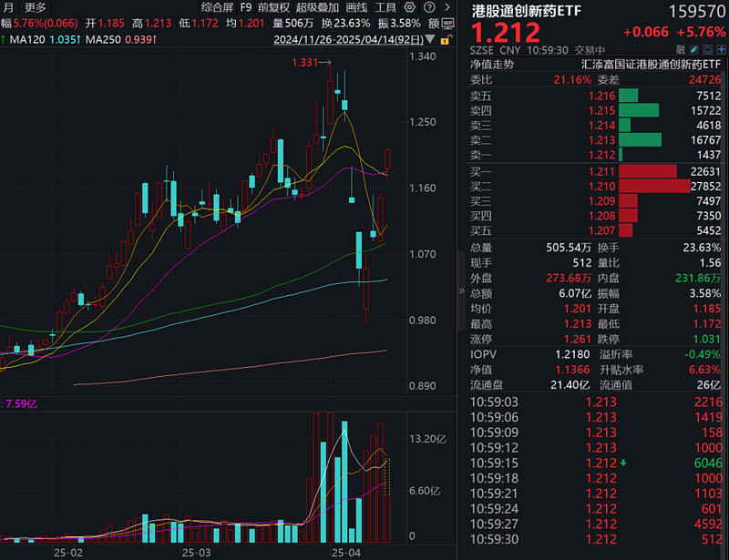Click the 工具 tools button
Viewport: 729px width, 560px height.
point(385,7)
